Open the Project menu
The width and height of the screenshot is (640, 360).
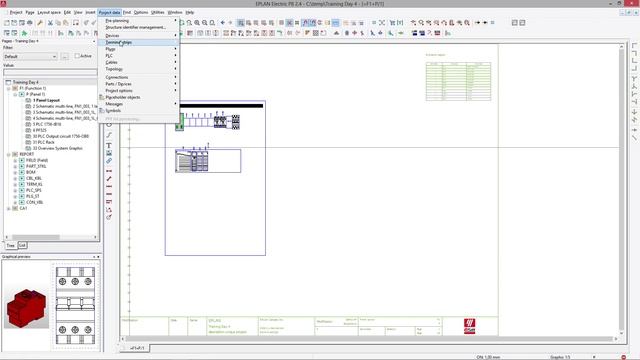pos(16,13)
